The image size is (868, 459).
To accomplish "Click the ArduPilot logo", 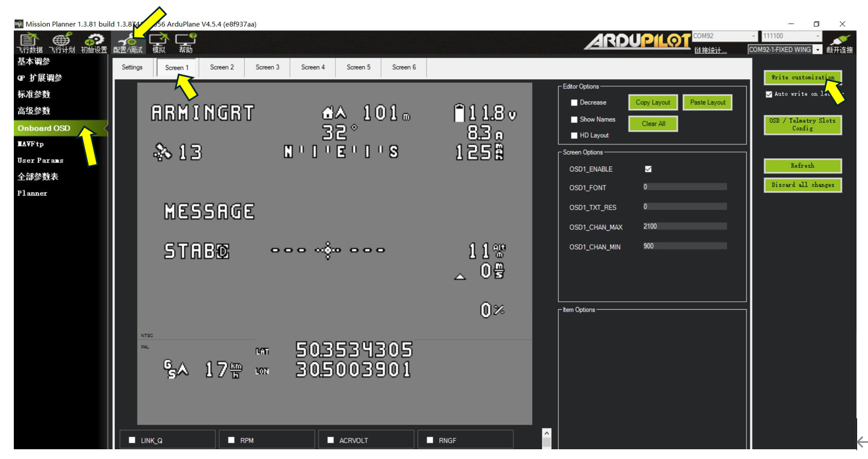I will 637,41.
